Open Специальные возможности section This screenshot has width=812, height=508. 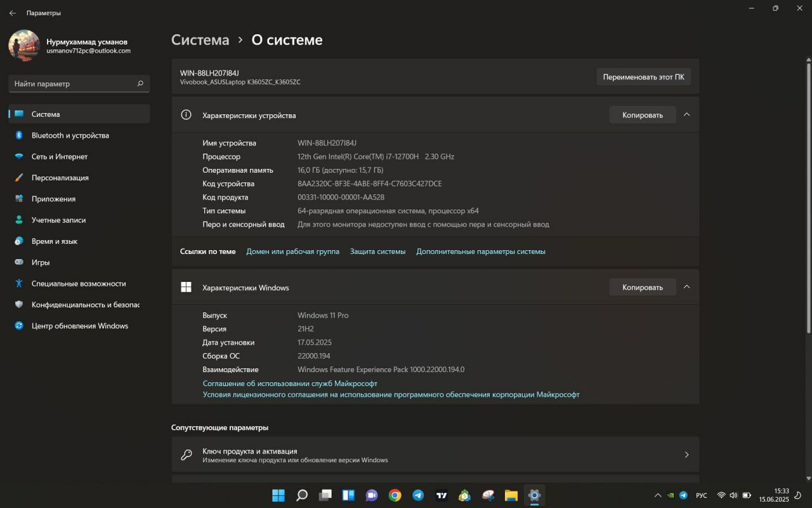[79, 283]
